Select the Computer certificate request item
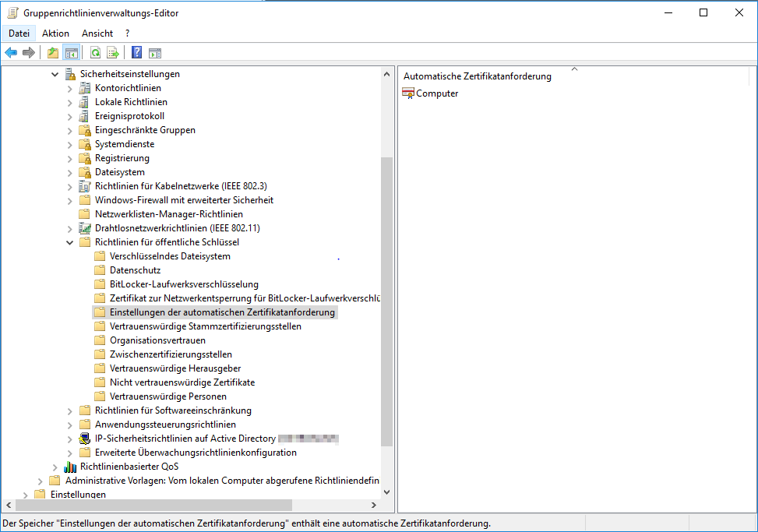This screenshot has width=758, height=532. click(437, 93)
